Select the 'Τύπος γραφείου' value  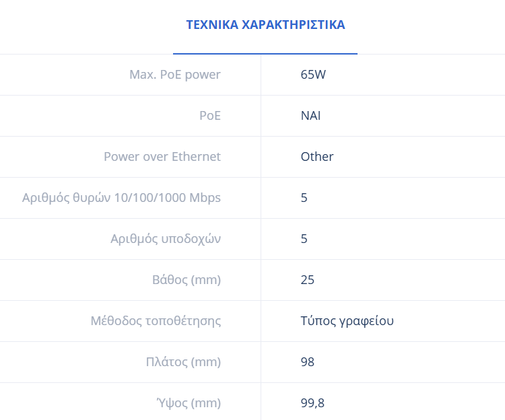pyautogui.click(x=347, y=321)
